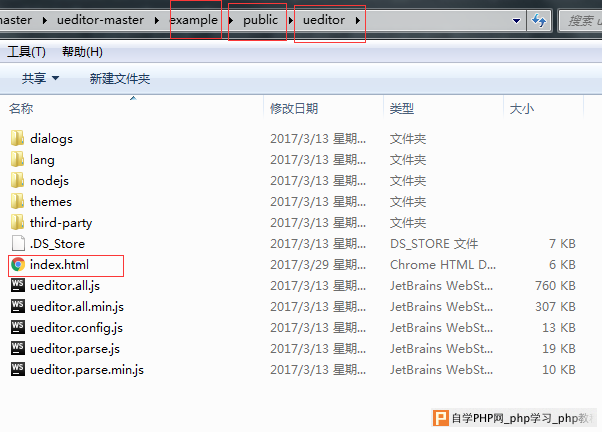The height and width of the screenshot is (432, 602).
Task: Open the address bar history dropdown arrow
Action: [x=516, y=21]
